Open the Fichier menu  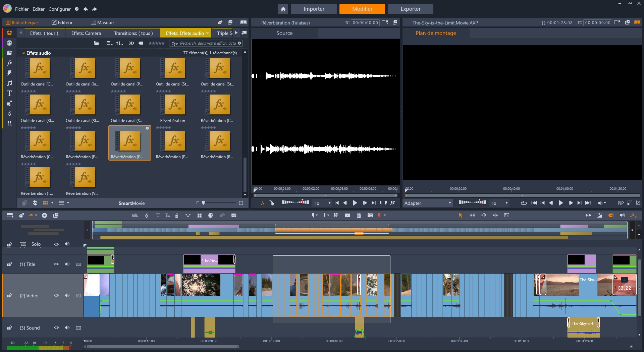(x=22, y=9)
